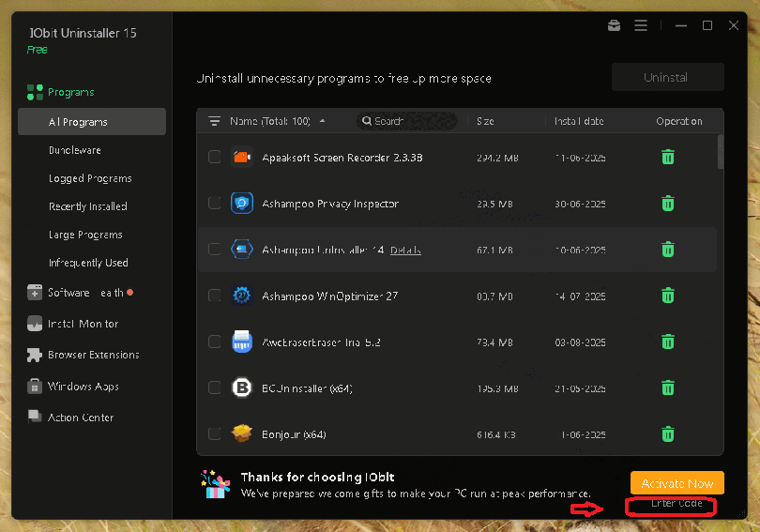Click the BCUninstaller (x64) name
The width and height of the screenshot is (760, 532).
click(307, 388)
